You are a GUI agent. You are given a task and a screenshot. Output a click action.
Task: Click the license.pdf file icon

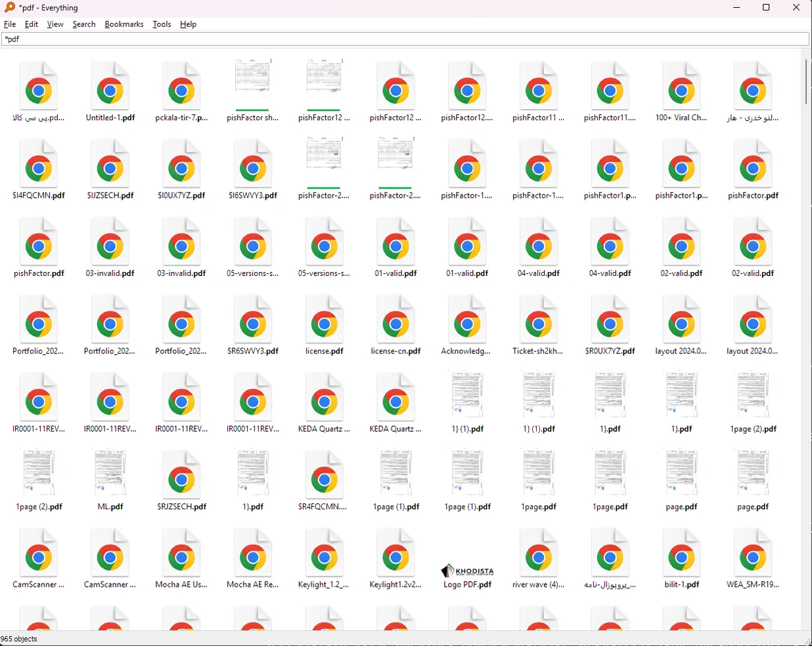click(x=325, y=319)
